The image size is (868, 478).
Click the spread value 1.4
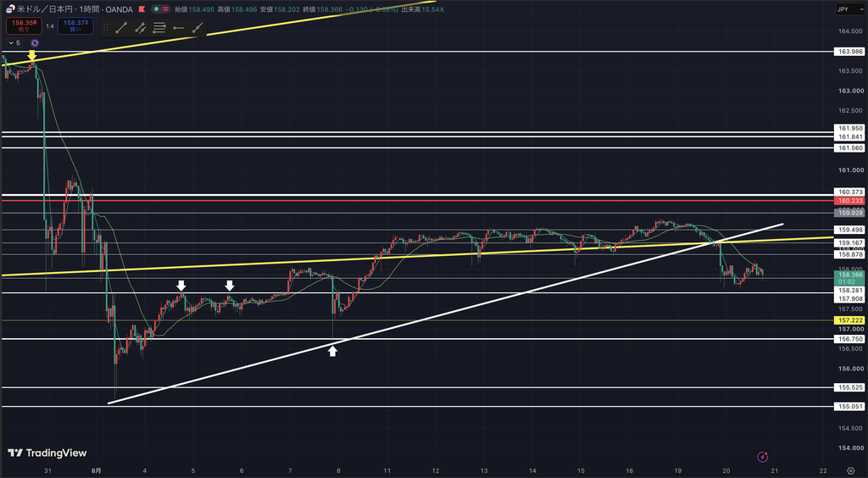(50, 26)
